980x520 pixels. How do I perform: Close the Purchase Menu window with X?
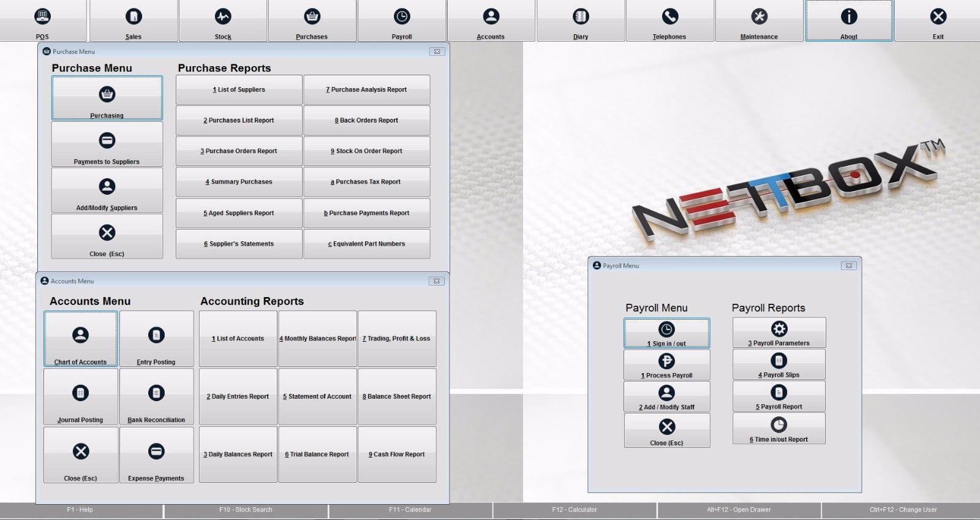[x=437, y=51]
